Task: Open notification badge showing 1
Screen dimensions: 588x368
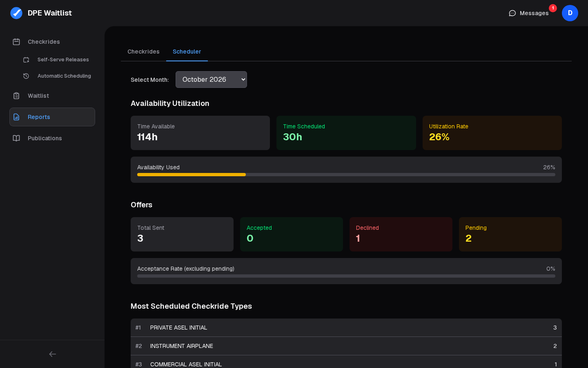Action: coord(553,8)
